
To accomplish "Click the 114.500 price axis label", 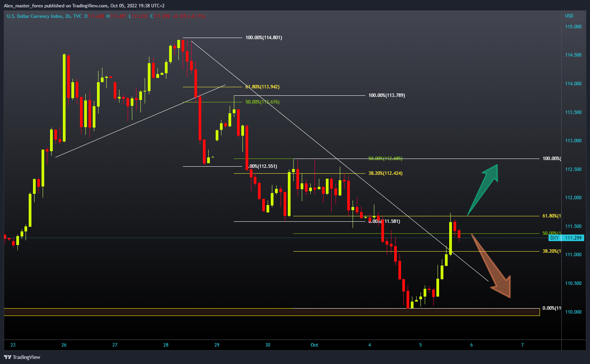I will pyautogui.click(x=573, y=55).
